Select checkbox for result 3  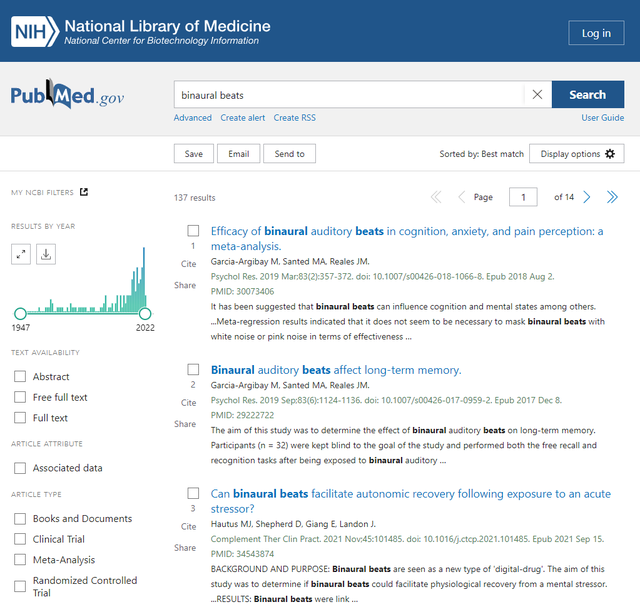click(193, 493)
